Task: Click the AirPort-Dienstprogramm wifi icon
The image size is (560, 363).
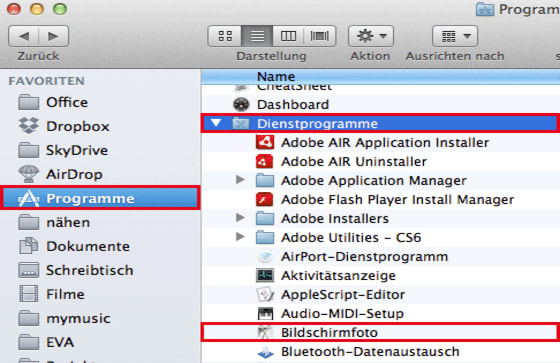Action: (x=265, y=256)
